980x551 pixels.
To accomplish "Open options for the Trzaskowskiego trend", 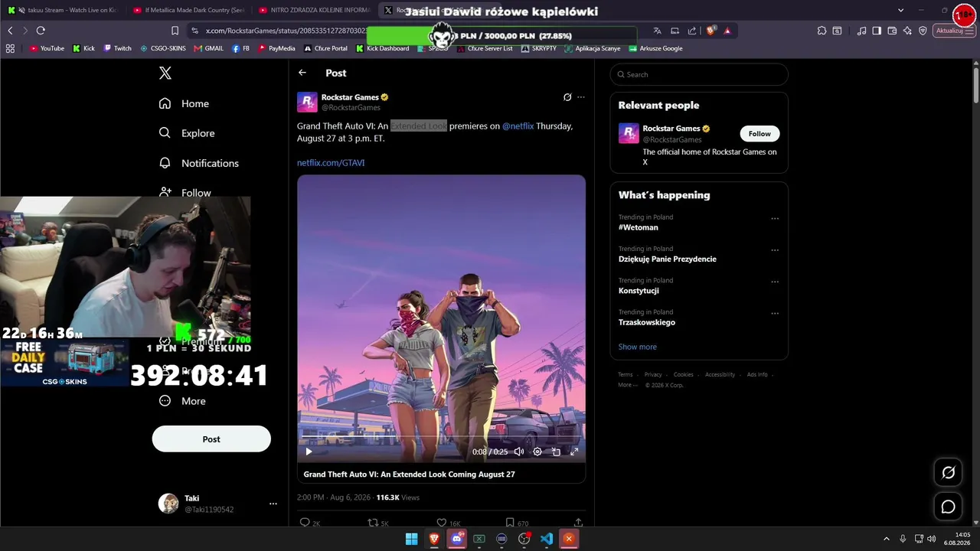I will coord(775,313).
